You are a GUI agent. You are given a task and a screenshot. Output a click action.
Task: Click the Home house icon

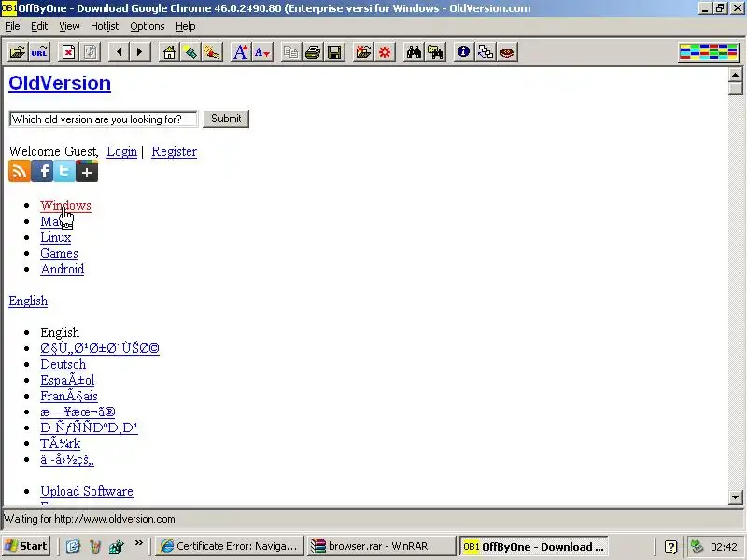point(169,51)
